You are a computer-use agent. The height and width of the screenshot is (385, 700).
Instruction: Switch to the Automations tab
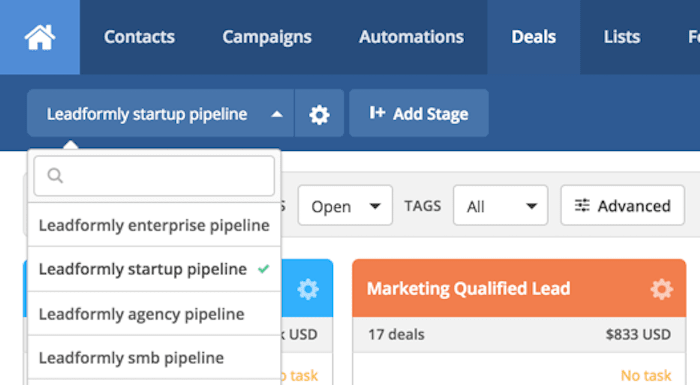[x=411, y=37]
